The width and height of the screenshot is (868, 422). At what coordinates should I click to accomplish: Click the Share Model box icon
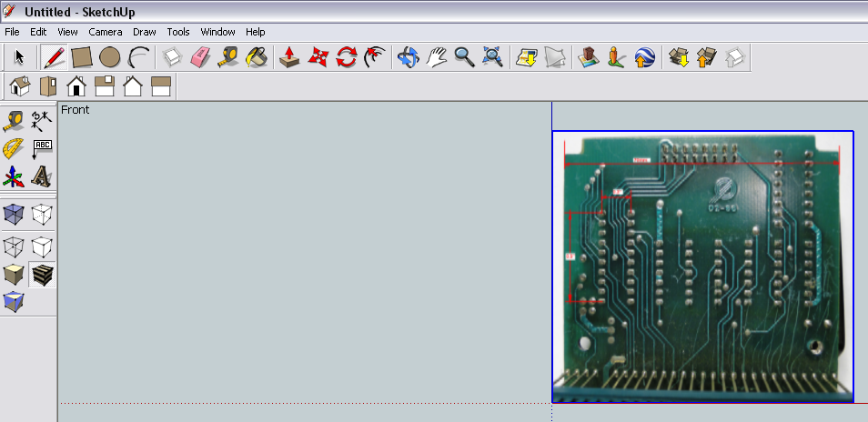[x=707, y=57]
